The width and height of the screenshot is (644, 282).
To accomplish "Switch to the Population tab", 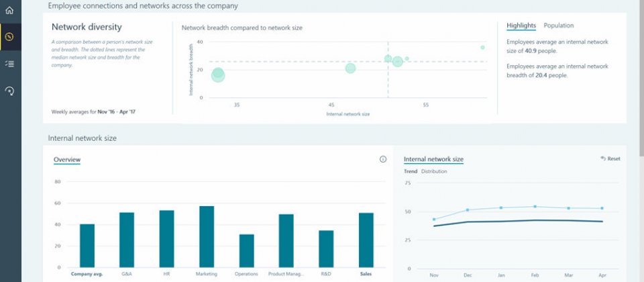I will click(558, 26).
